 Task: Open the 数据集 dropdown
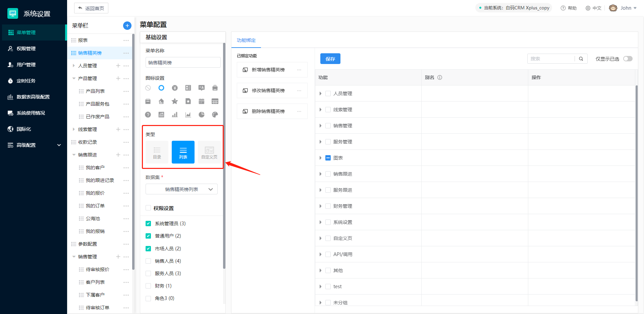click(181, 189)
